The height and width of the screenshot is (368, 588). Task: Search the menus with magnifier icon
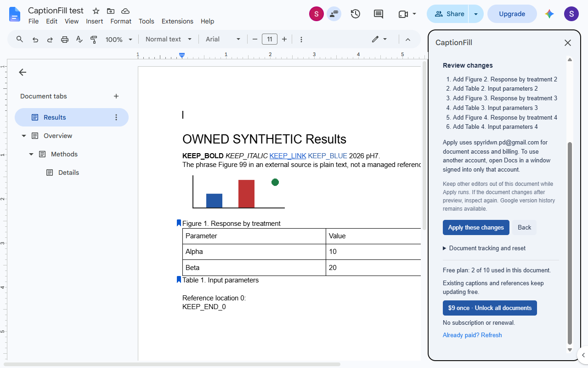[20, 40]
